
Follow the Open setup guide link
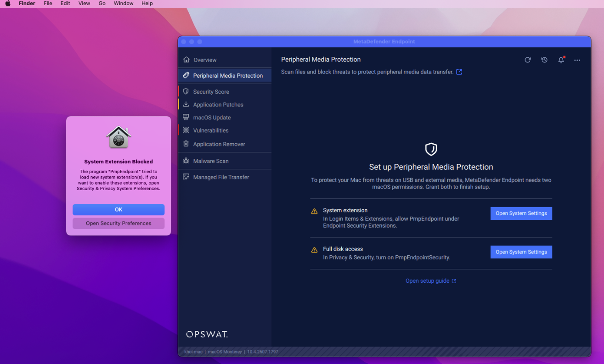pyautogui.click(x=431, y=281)
